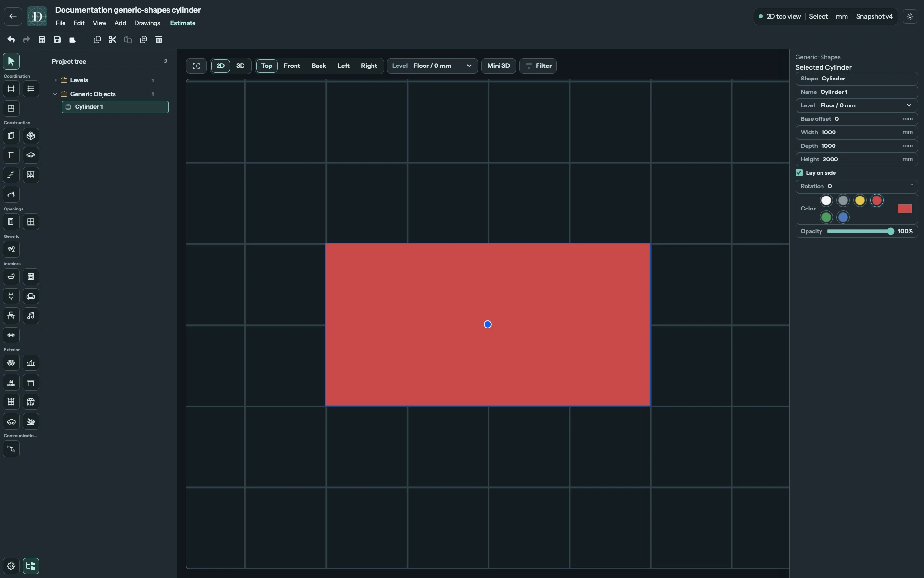The image size is (924, 578).
Task: Save project with floppy disk icon
Action: (x=57, y=39)
